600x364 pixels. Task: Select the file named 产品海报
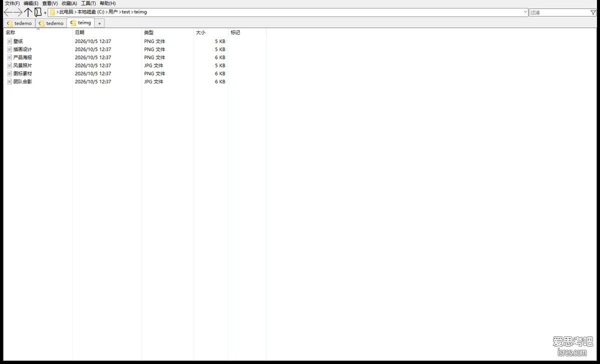click(x=22, y=57)
